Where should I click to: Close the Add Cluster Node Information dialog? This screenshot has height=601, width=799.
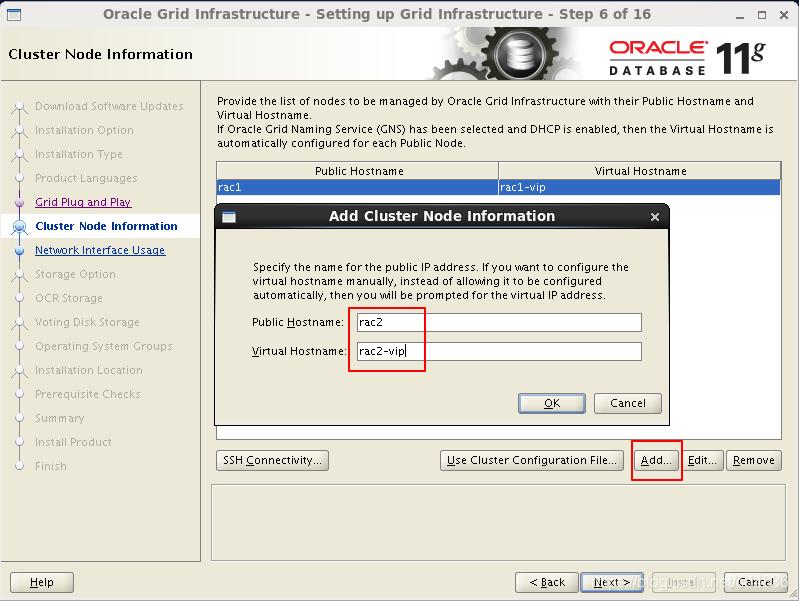tap(655, 217)
